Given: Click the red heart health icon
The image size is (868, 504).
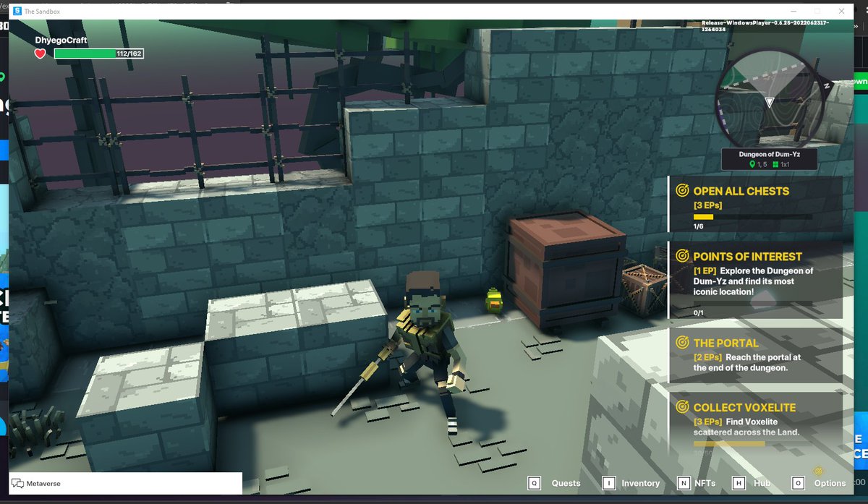Looking at the screenshot, I should (x=40, y=54).
